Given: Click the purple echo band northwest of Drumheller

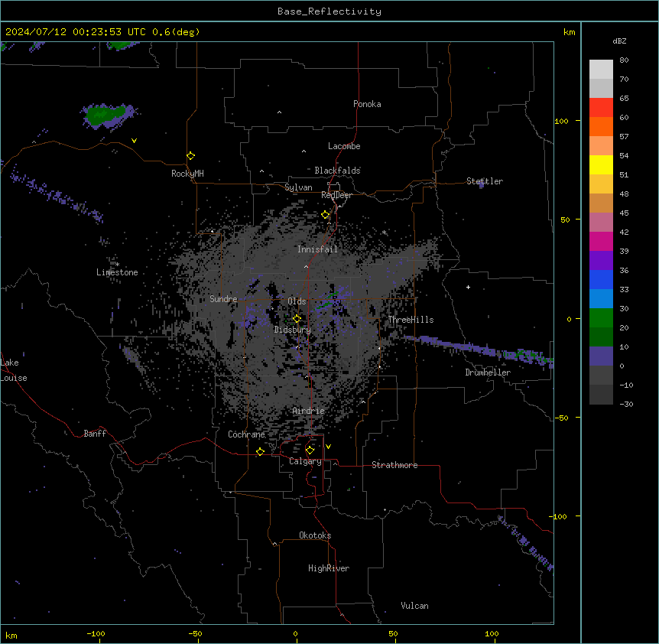Looking at the screenshot, I should [x=477, y=349].
